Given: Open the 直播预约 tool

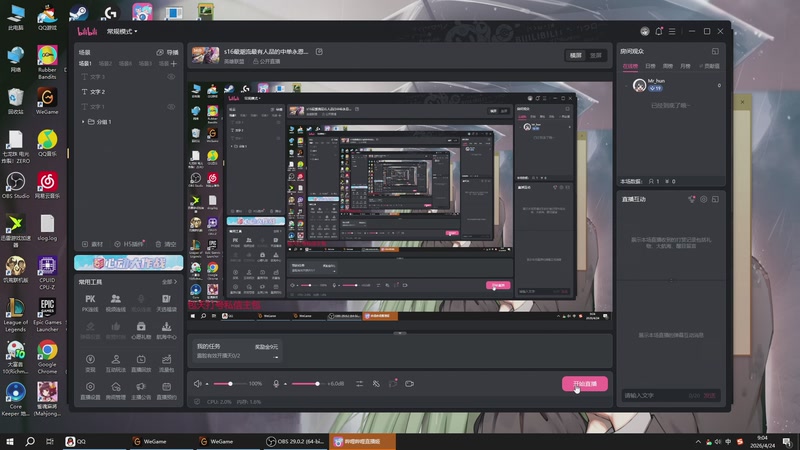Looking at the screenshot, I should (x=166, y=390).
